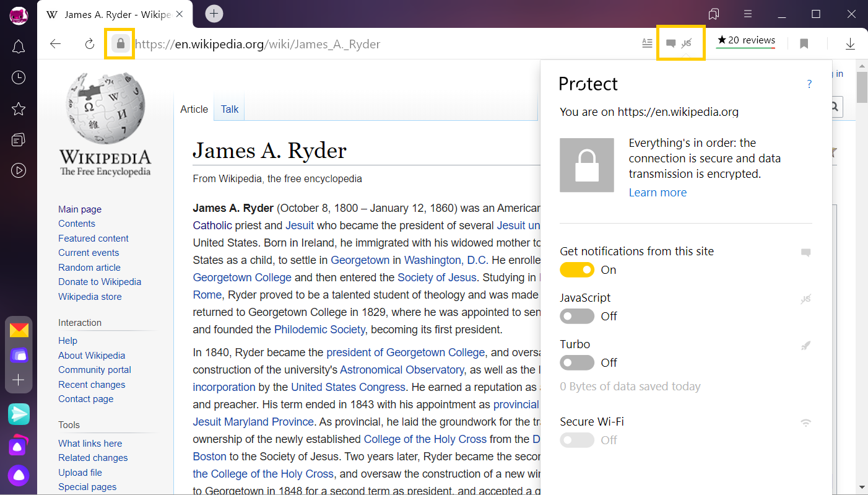Click Donate to Wikipedia link
Image resolution: width=868 pixels, height=495 pixels.
[x=100, y=282]
